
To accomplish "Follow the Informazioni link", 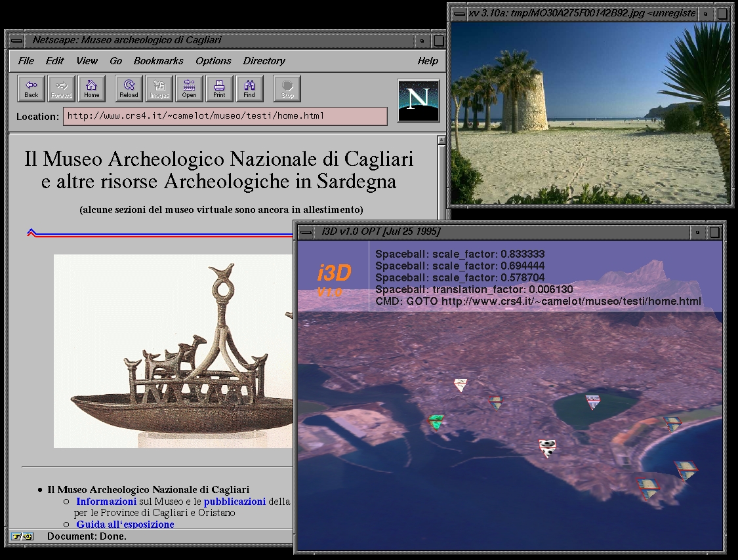I will (106, 502).
